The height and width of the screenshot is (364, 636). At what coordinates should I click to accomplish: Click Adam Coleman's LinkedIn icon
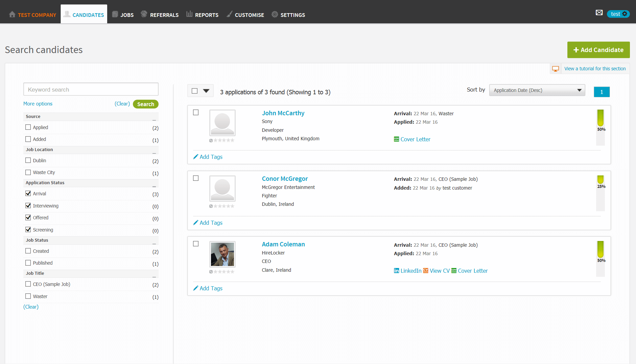(x=396, y=270)
